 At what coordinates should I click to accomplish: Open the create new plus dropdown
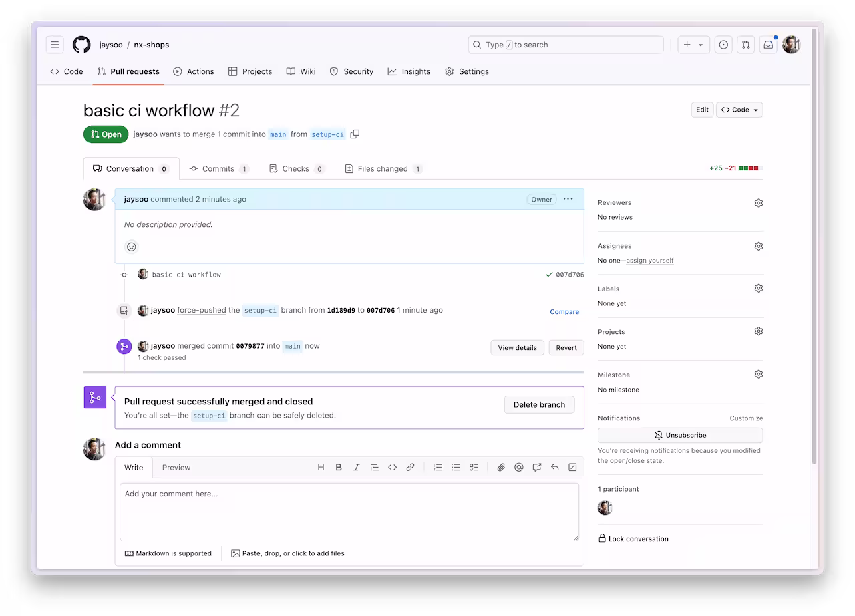(693, 45)
